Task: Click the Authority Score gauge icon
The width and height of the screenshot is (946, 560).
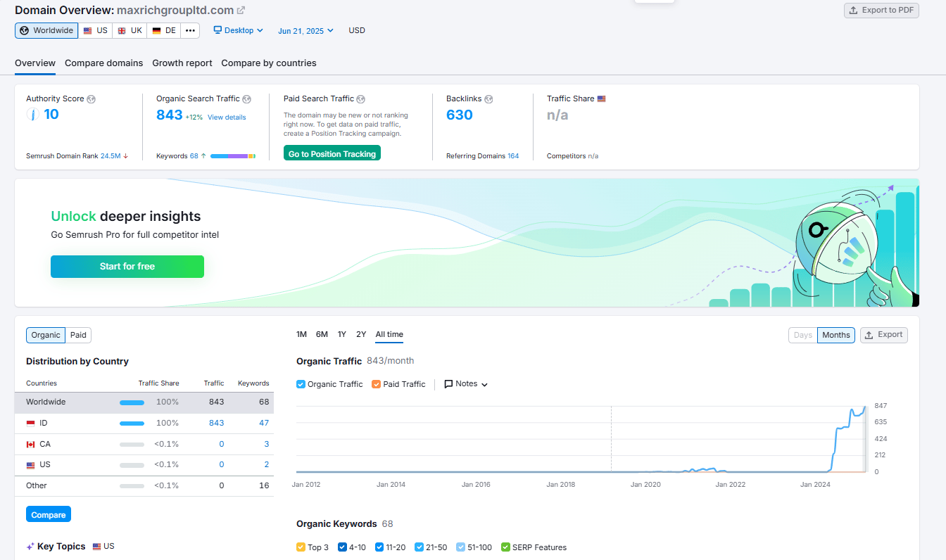Action: coord(32,115)
